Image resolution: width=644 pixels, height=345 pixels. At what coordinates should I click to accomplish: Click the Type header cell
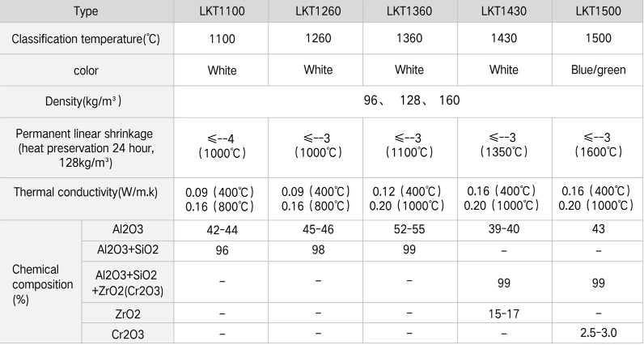[x=87, y=11]
